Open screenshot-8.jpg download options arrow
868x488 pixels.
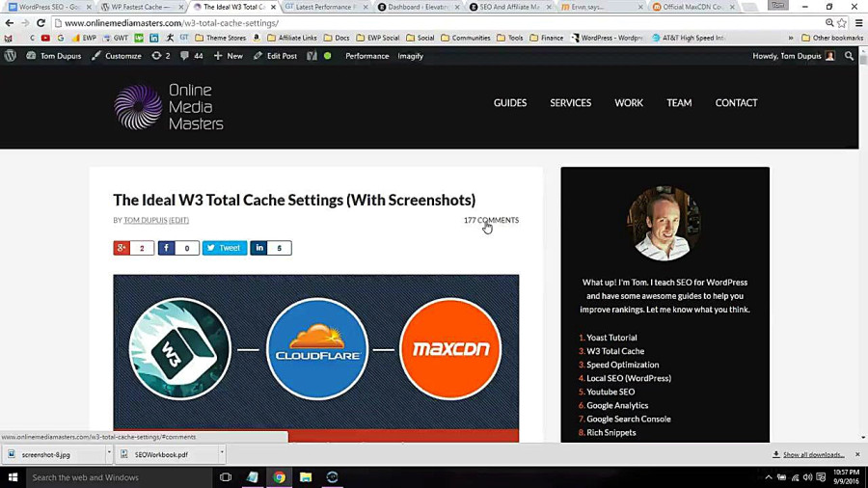109,453
